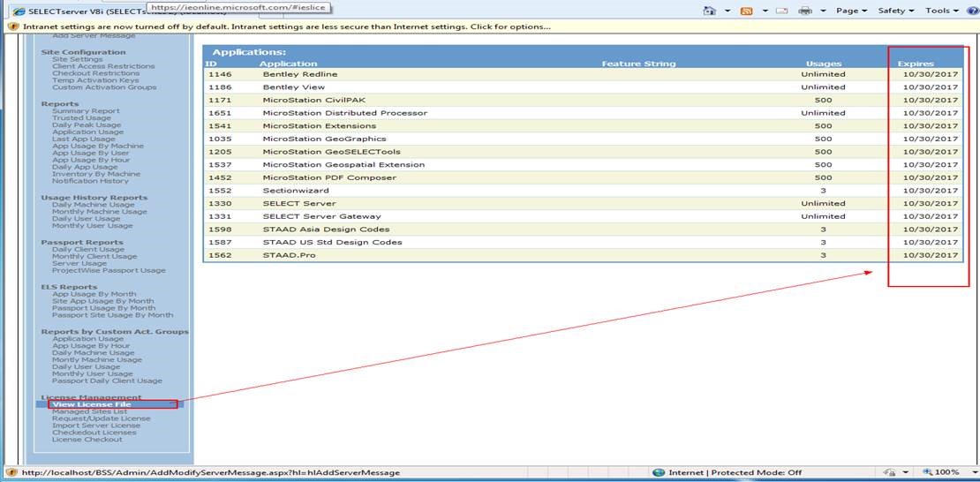Click the Usages column header
980x482 pixels.
(824, 64)
